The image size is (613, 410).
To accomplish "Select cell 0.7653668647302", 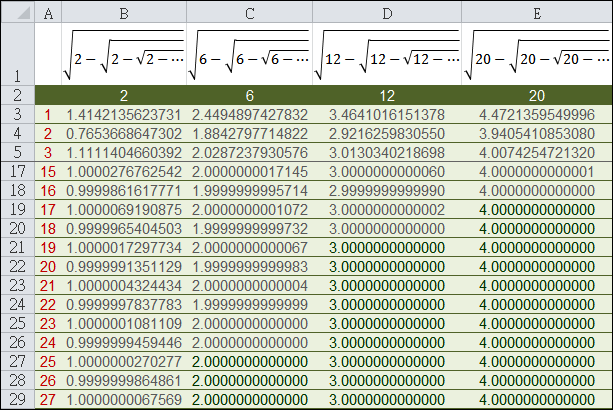I will (124, 134).
